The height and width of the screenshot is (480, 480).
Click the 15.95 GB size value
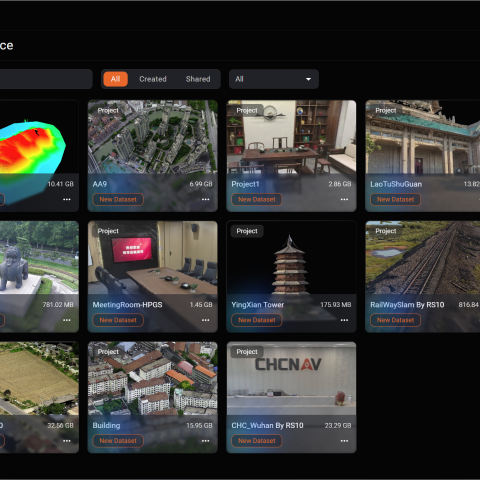point(199,425)
